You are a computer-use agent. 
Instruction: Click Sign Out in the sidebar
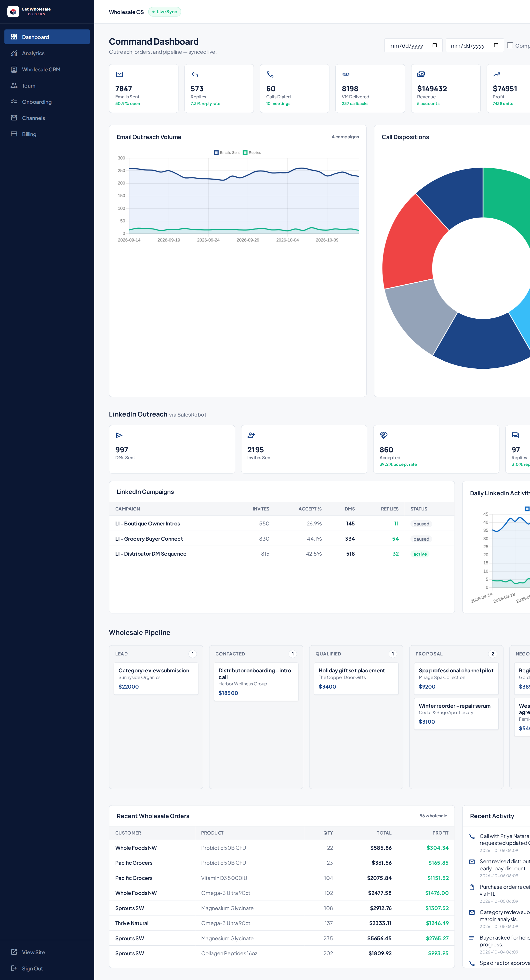click(x=47, y=968)
